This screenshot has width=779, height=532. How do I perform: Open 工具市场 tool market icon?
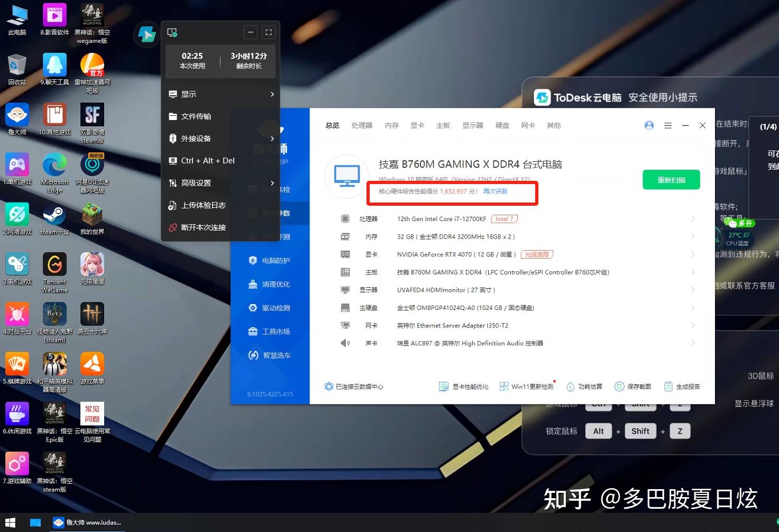269,331
